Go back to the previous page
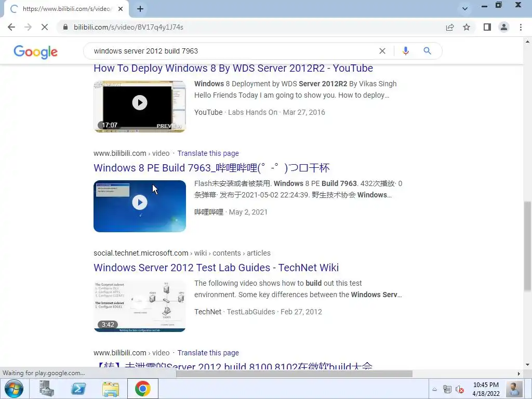The width and height of the screenshot is (532, 399). click(x=11, y=27)
